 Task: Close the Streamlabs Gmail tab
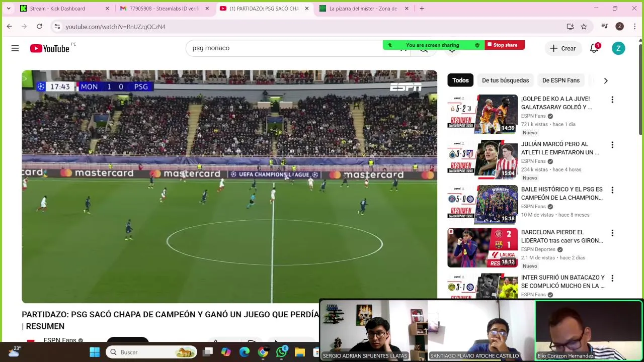pos(207,9)
